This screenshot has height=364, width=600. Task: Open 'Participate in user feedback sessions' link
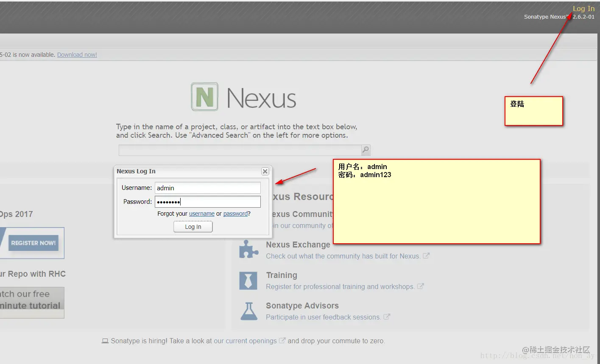[323, 317]
